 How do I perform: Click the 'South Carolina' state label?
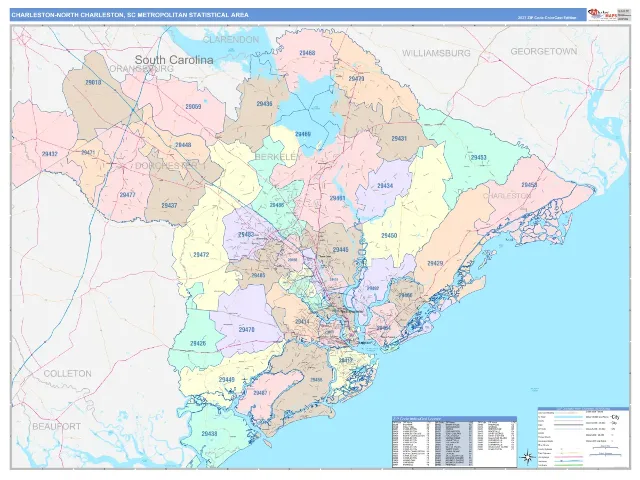pyautogui.click(x=174, y=60)
